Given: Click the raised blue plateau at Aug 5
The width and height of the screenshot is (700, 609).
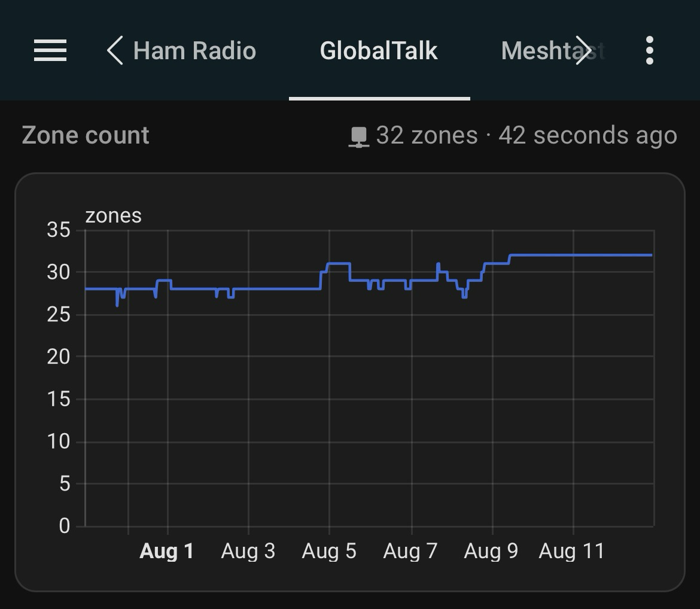Looking at the screenshot, I should (x=339, y=263).
